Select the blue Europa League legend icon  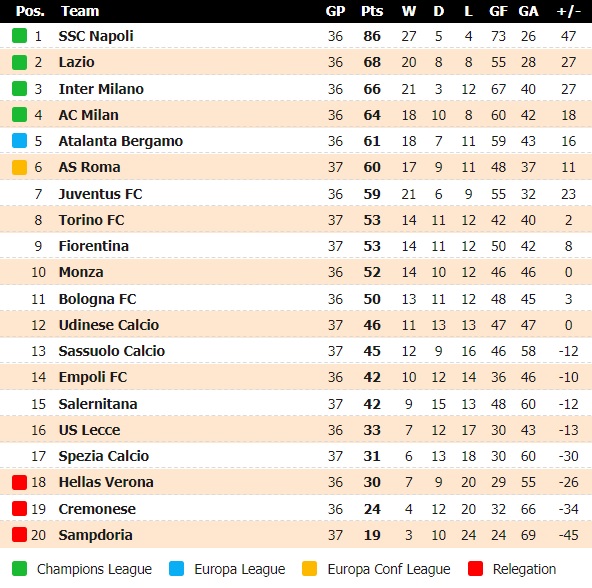pyautogui.click(x=176, y=569)
